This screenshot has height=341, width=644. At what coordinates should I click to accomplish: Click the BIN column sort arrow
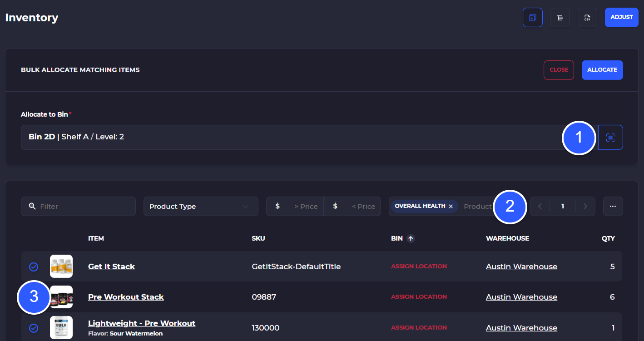tap(411, 238)
